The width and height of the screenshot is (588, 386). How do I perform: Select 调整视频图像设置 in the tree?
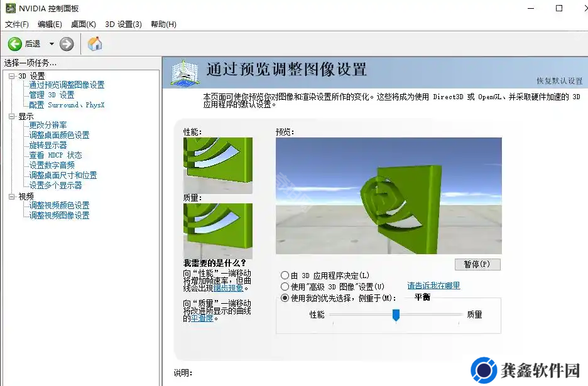(x=59, y=215)
